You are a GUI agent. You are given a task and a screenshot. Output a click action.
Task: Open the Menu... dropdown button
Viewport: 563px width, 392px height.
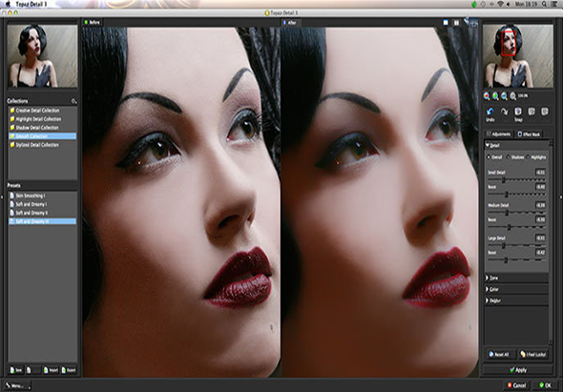point(17,385)
